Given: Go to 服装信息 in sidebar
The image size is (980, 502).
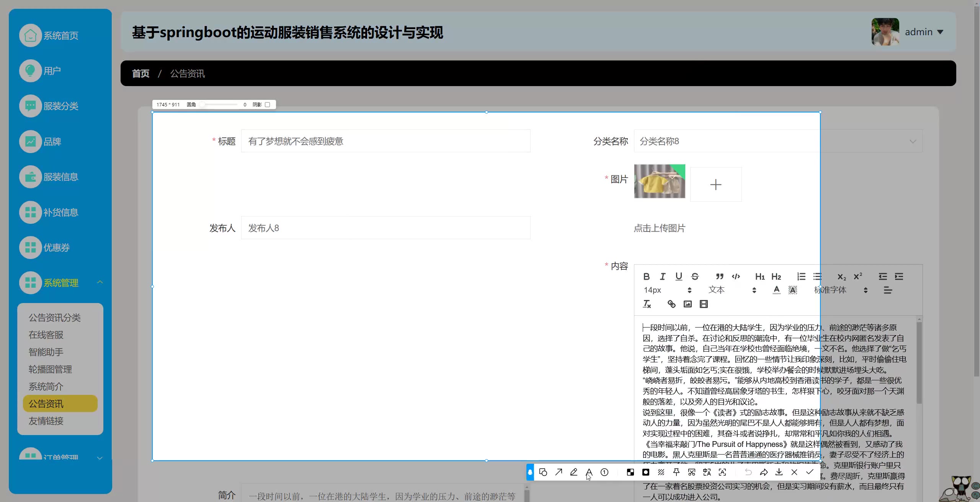Looking at the screenshot, I should tap(60, 177).
